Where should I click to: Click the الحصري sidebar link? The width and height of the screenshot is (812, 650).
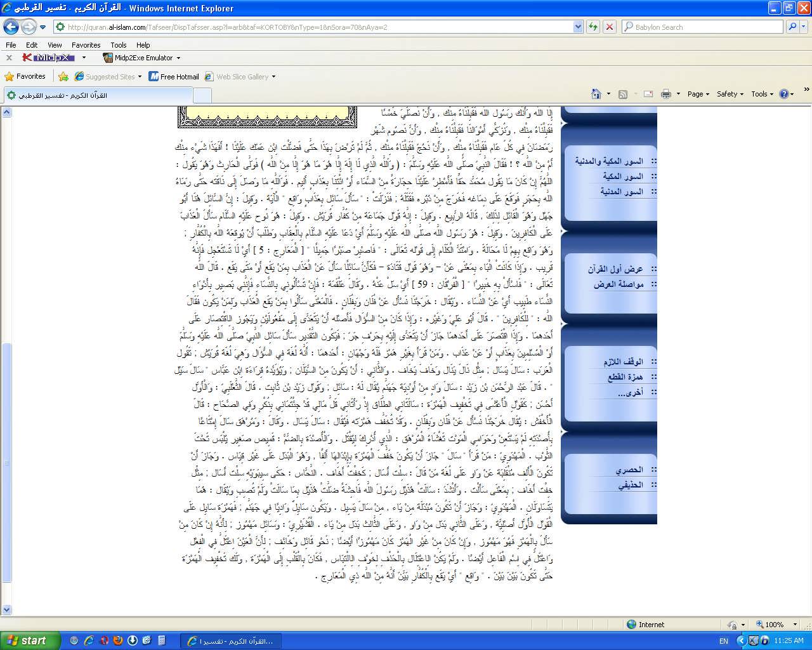[x=629, y=470]
